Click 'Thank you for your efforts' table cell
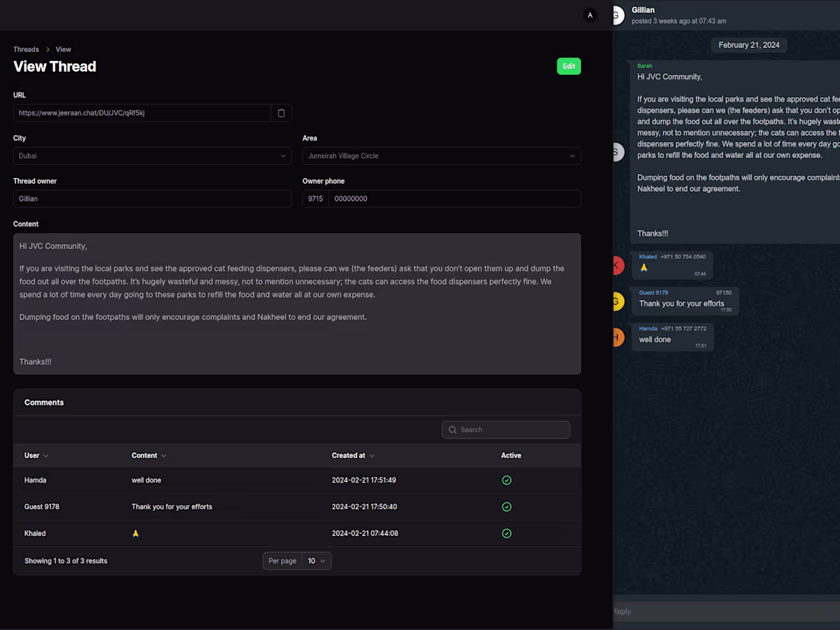The height and width of the screenshot is (630, 840). (172, 507)
